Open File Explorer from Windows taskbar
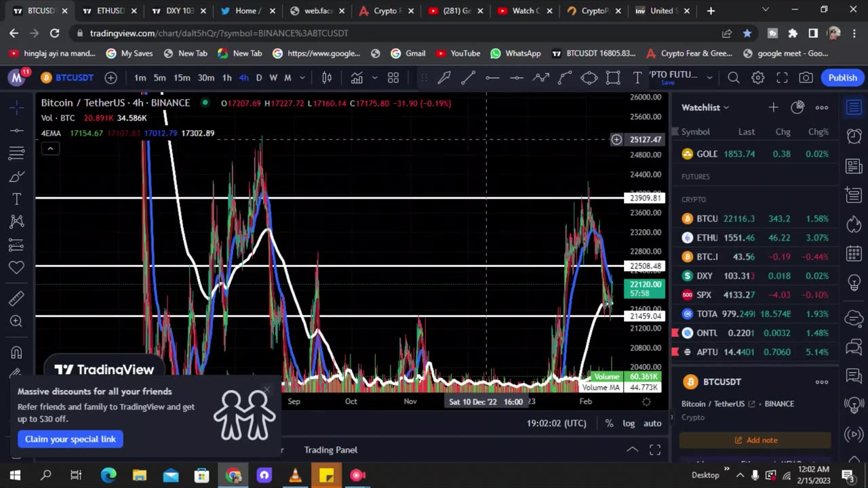The image size is (868, 488). [139, 475]
